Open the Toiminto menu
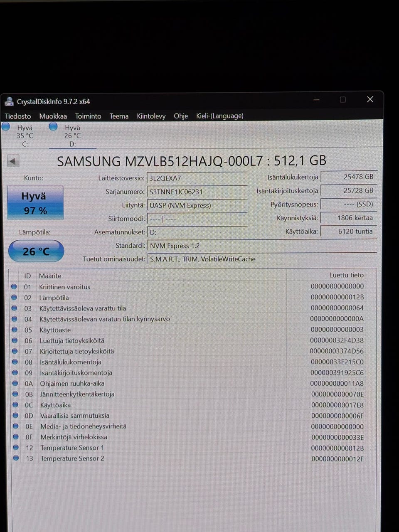 pyautogui.click(x=88, y=116)
